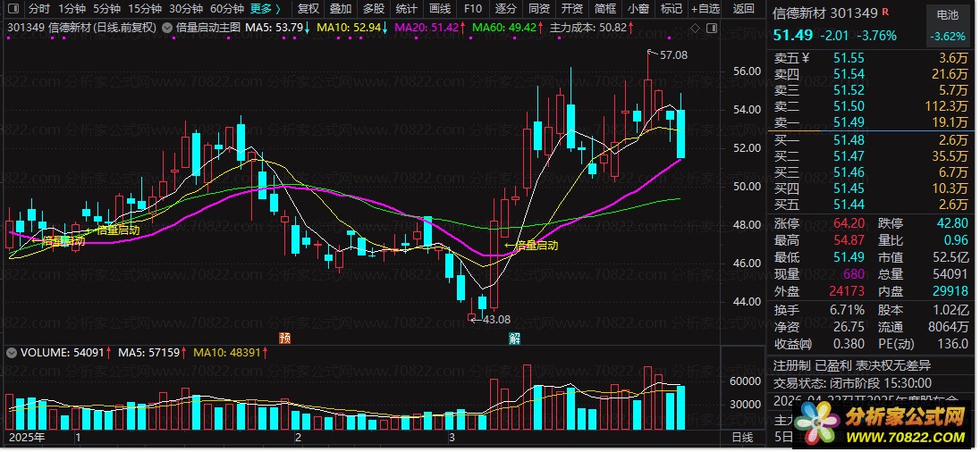
Task: Click the 电池 sector tag
Action: coord(948,14)
